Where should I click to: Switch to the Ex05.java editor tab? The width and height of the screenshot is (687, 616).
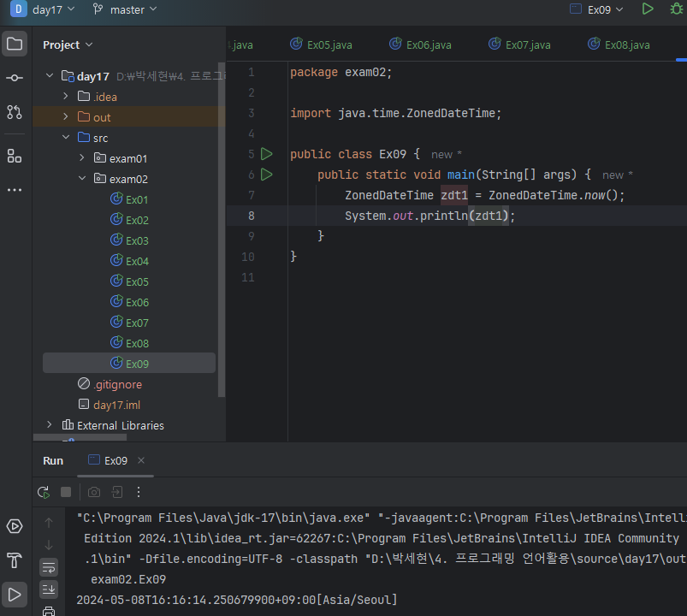click(321, 44)
